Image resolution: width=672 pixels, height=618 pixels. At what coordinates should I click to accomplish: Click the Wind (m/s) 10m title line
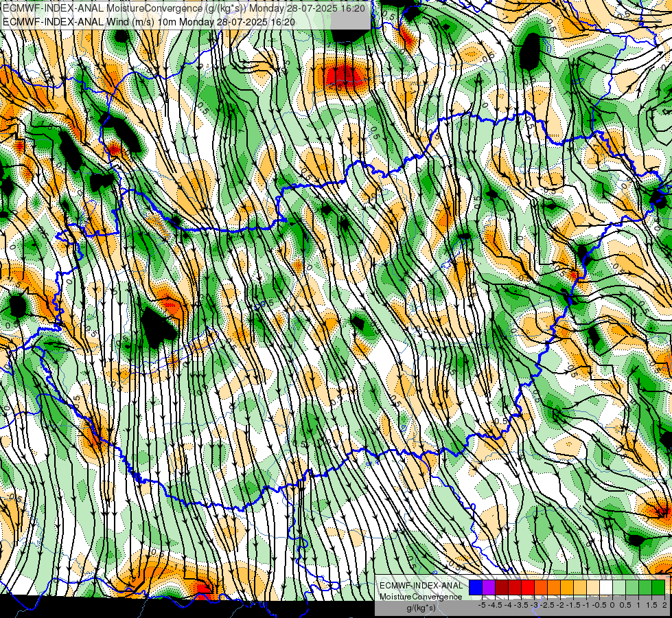pyautogui.click(x=149, y=21)
